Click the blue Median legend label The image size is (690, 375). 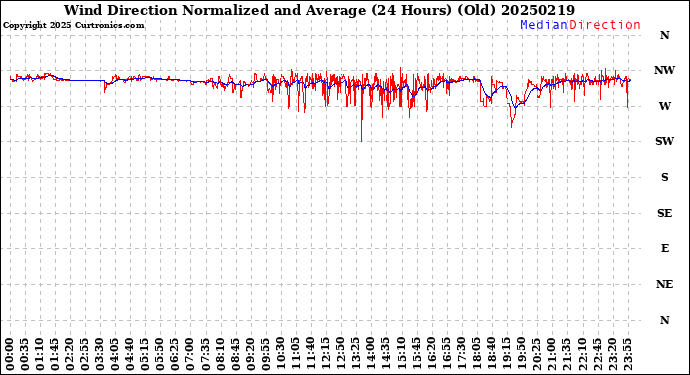click(544, 25)
